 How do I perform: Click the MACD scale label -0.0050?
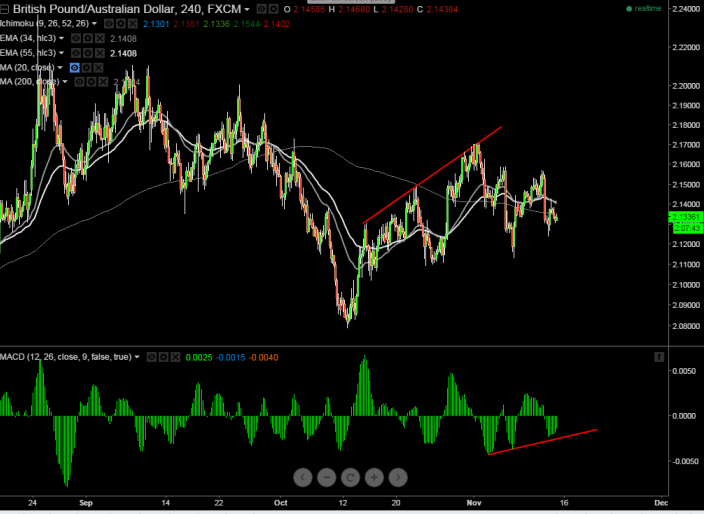click(x=686, y=461)
